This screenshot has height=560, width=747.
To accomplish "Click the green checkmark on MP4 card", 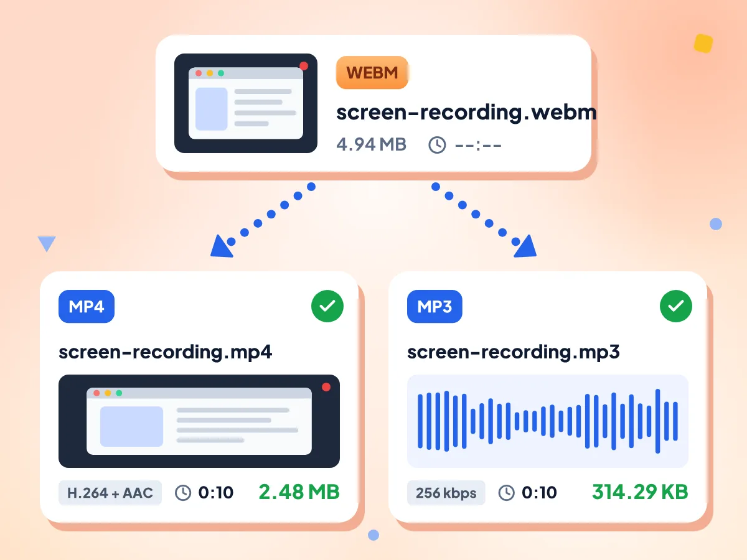I will point(327,306).
